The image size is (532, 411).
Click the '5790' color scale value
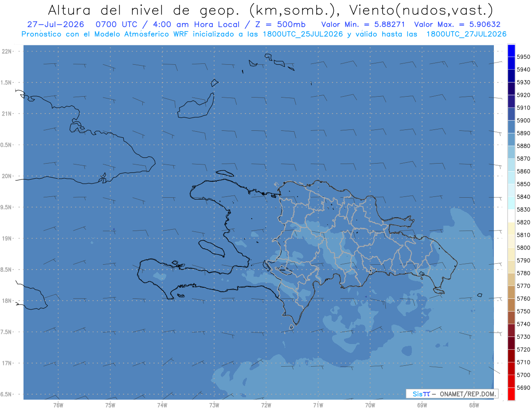click(x=523, y=260)
